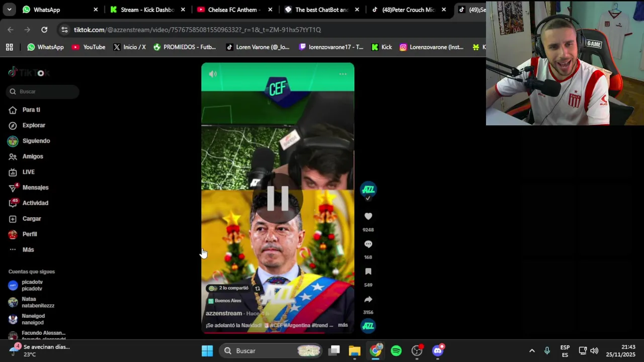Image resolution: width=644 pixels, height=362 pixels.
Task: Open the weather widget on taskbar
Action: click(x=38, y=351)
